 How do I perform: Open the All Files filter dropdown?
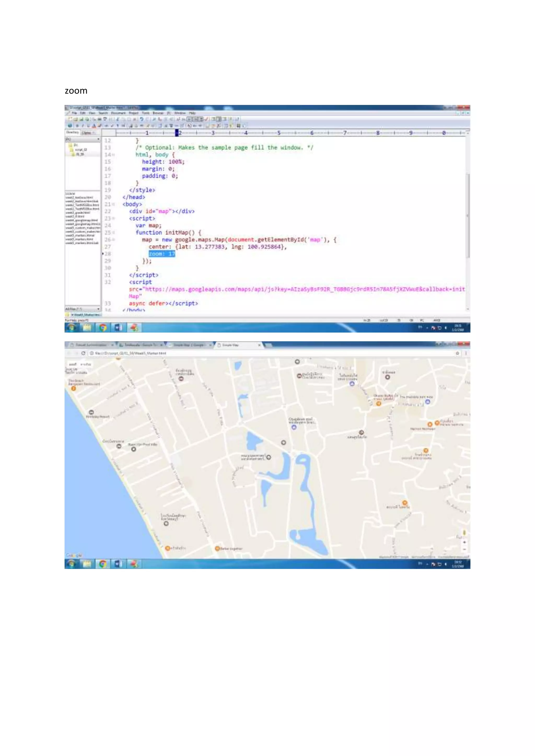click(x=98, y=309)
